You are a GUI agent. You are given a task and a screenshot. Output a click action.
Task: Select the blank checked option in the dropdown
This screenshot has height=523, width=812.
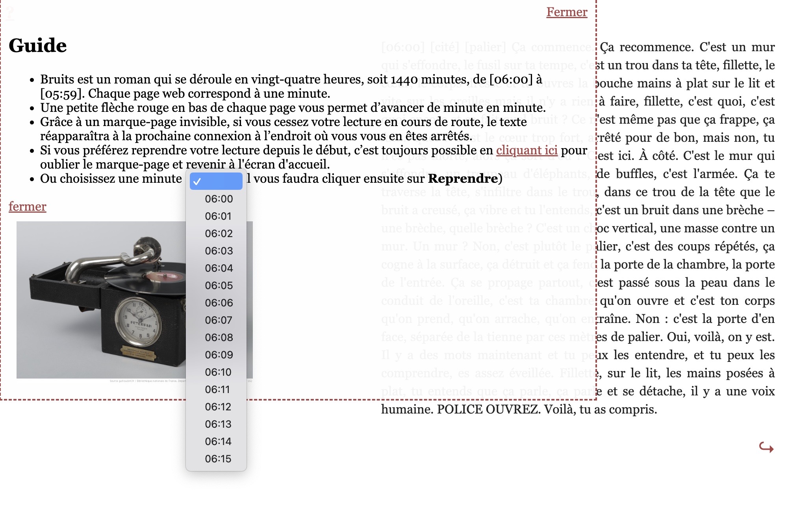click(x=216, y=181)
